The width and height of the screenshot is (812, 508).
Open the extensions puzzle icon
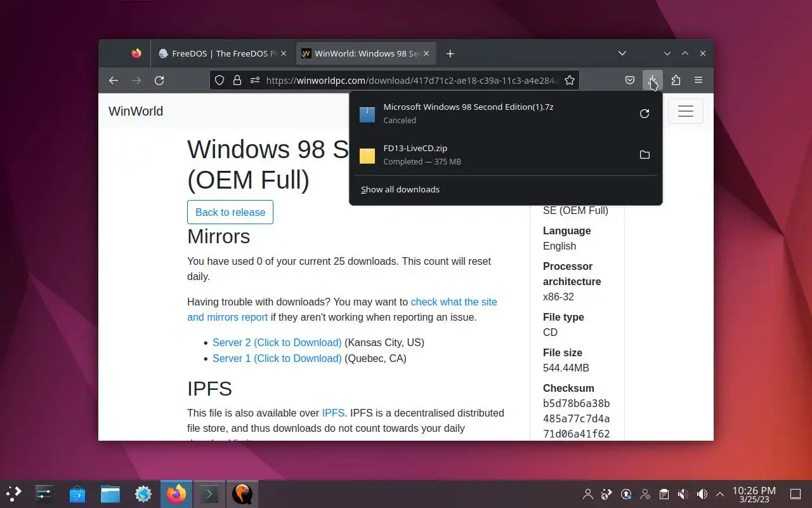[x=676, y=81]
